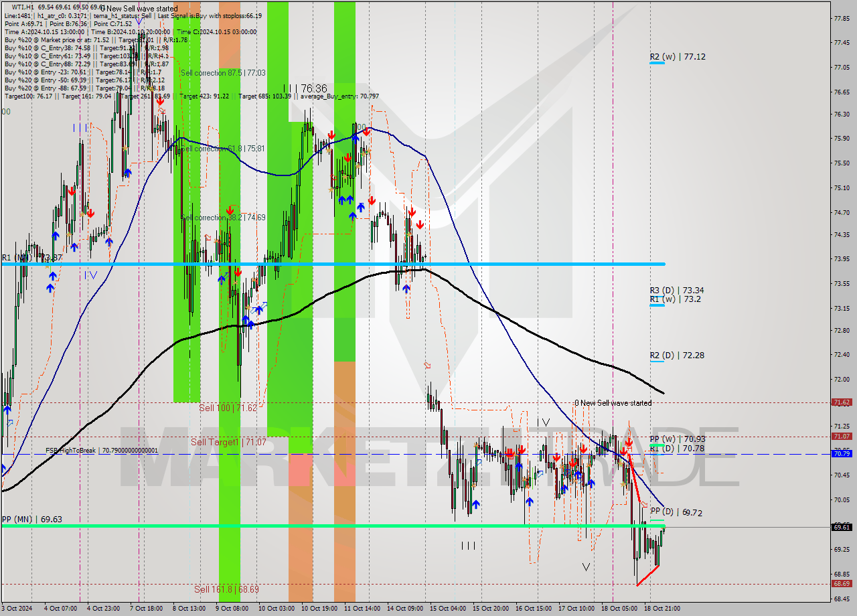Viewport: 857px width, 616px height.
Task: Click Sell correction 38.2 | 74.69 text
Action: 223,218
